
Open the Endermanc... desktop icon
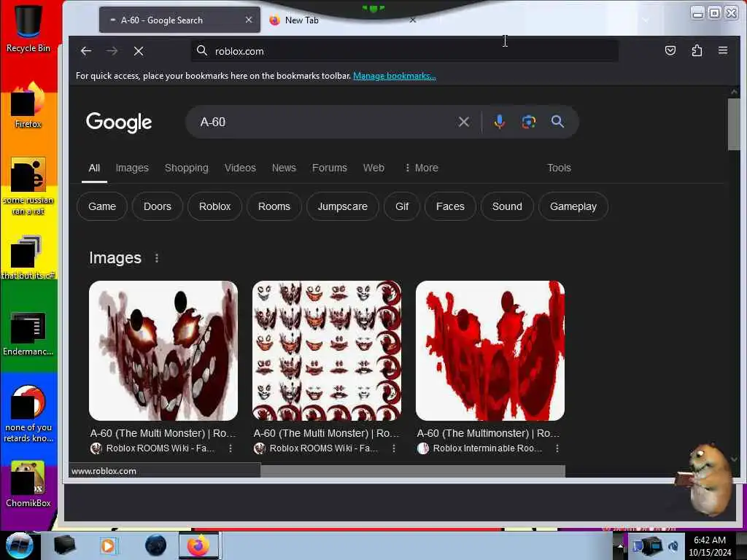(28, 333)
